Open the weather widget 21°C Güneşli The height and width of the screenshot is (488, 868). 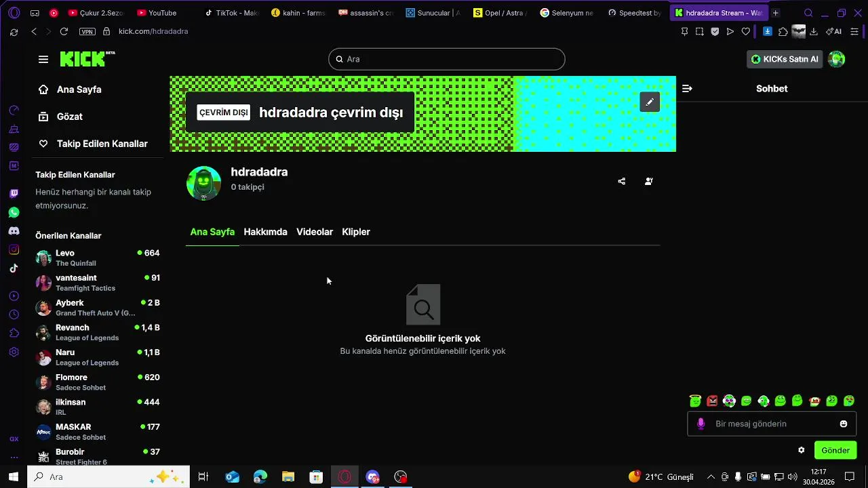(x=661, y=476)
